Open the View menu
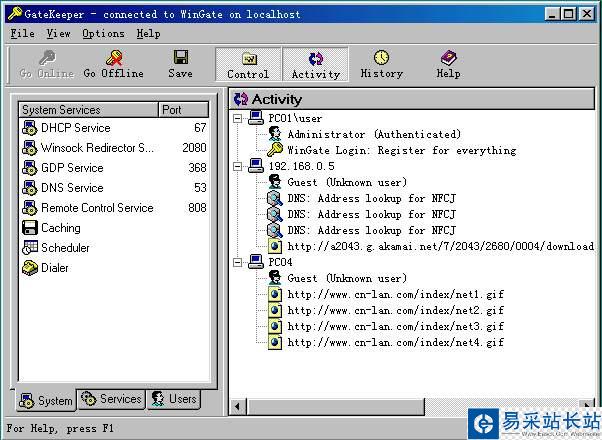 [x=58, y=33]
